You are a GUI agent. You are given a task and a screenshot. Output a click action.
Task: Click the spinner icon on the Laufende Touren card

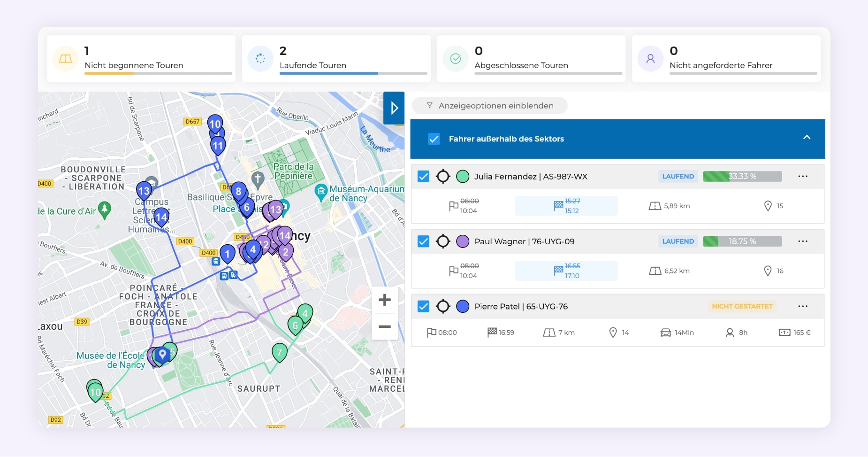point(261,58)
